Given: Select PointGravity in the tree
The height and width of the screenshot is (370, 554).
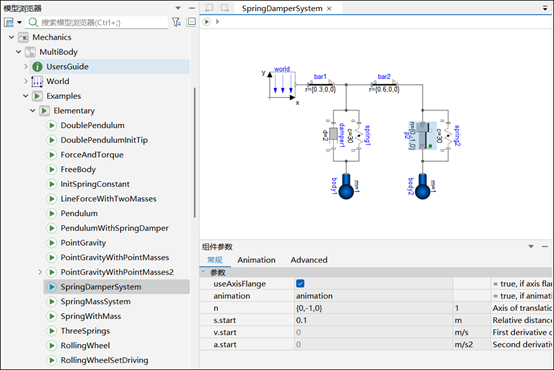Looking at the screenshot, I should (x=83, y=243).
